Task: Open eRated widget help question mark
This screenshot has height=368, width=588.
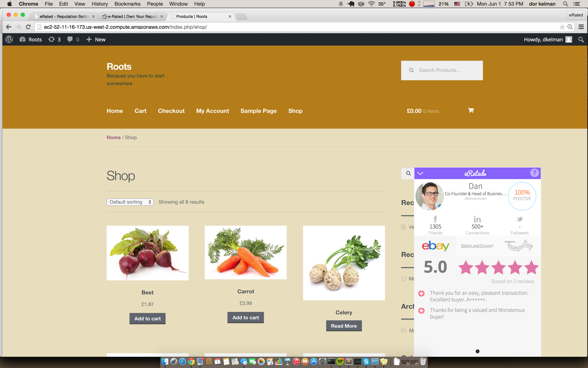Action: click(x=534, y=173)
